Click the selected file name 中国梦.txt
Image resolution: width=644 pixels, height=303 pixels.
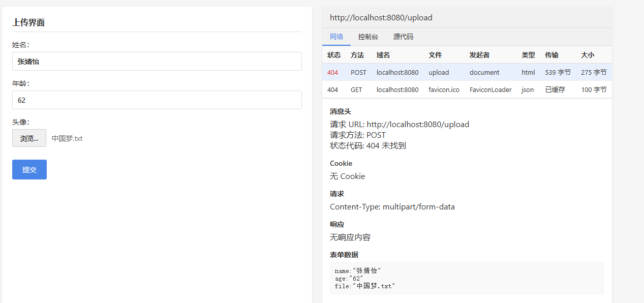click(67, 138)
